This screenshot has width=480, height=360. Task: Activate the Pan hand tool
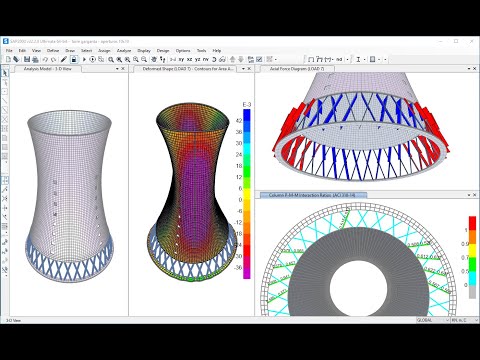tap(154, 59)
